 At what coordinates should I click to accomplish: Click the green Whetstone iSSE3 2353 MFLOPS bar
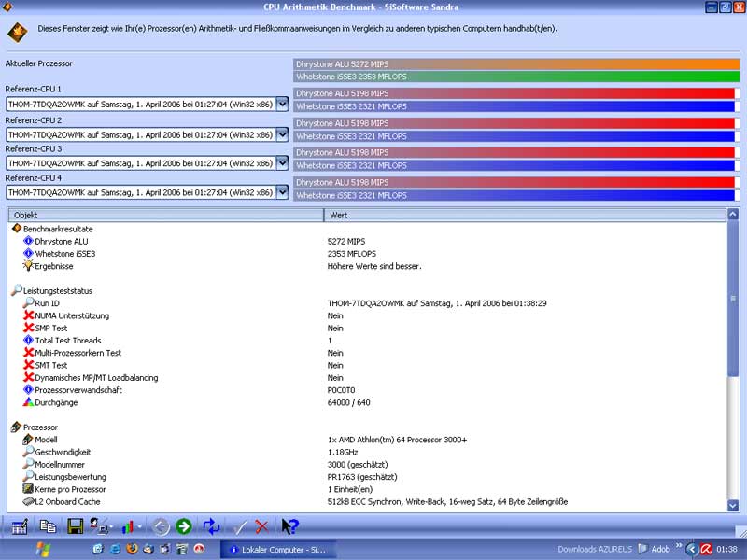(x=516, y=77)
